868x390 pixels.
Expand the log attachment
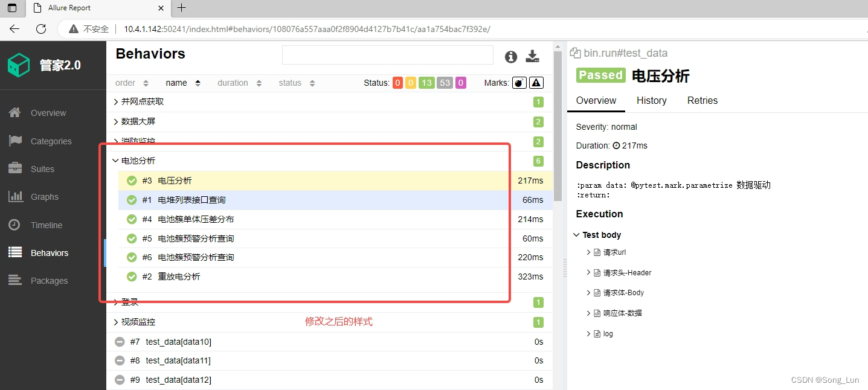(599, 334)
